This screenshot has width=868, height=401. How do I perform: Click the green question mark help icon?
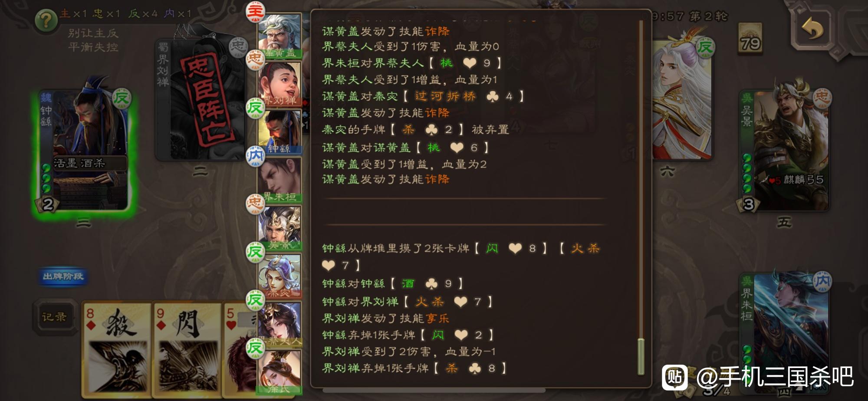click(x=46, y=20)
